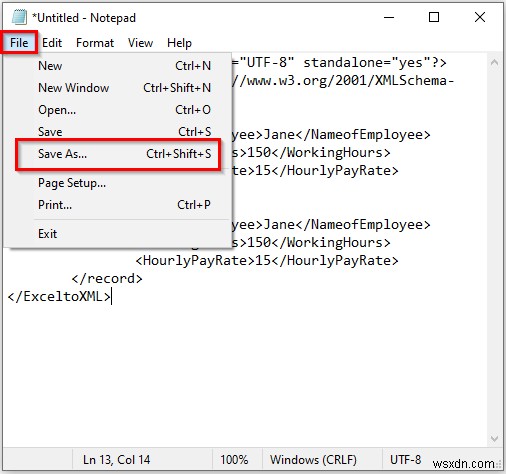
Task: Click the last <HourlyPayRate>15 line
Action: [x=267, y=260]
